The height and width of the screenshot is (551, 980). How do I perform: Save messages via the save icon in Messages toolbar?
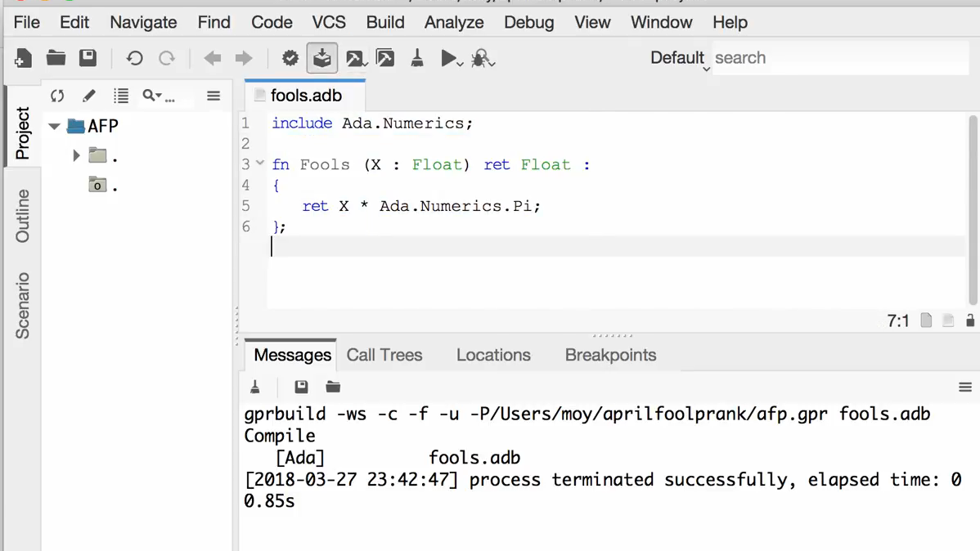point(300,386)
